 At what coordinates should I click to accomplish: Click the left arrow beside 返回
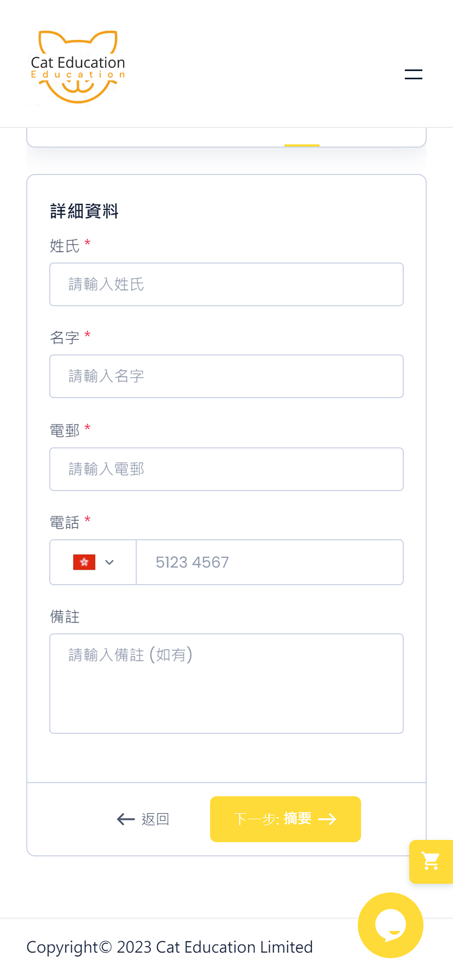coord(126,819)
